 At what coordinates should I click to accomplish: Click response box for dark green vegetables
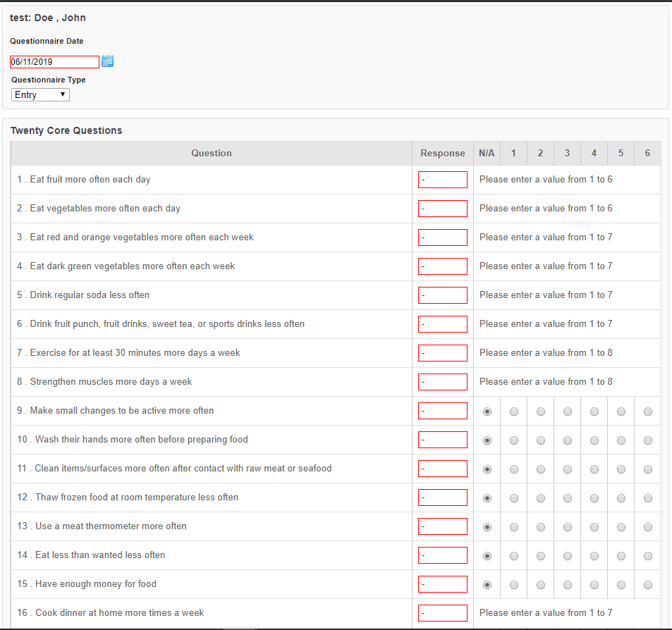[443, 266]
